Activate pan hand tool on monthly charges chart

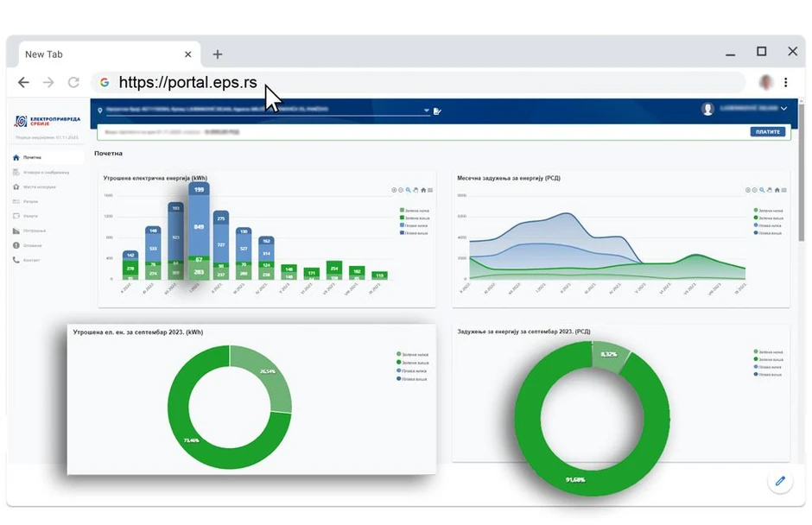click(770, 190)
